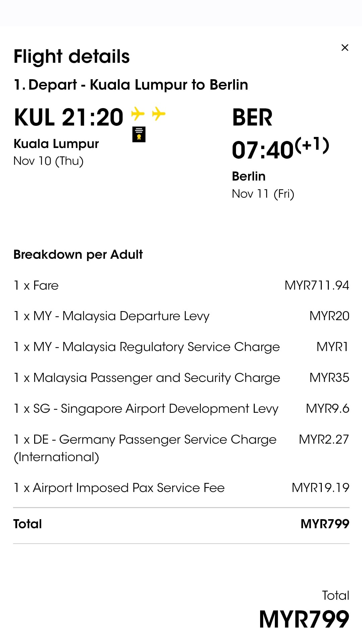Tap the Malaysia Regulatory Service Charge row

coord(181,347)
